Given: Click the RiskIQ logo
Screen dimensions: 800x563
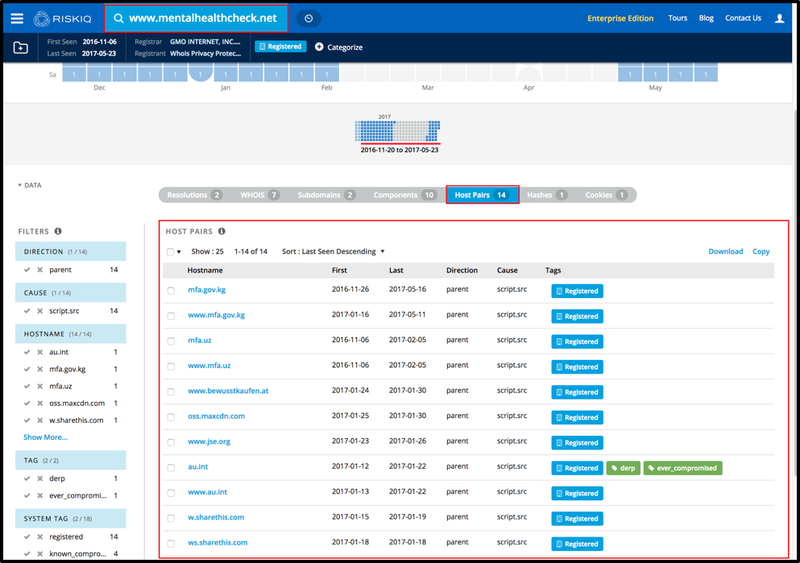Looking at the screenshot, I should (62, 19).
